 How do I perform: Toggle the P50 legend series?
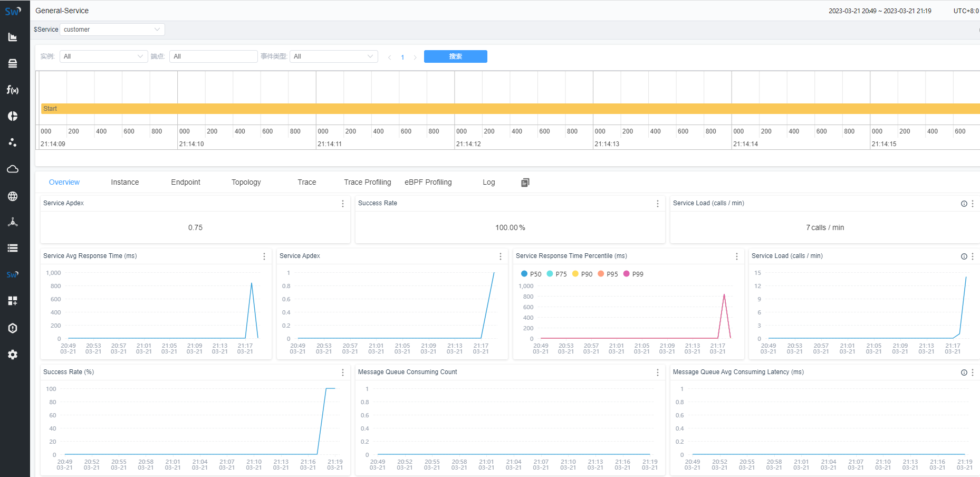(x=531, y=274)
